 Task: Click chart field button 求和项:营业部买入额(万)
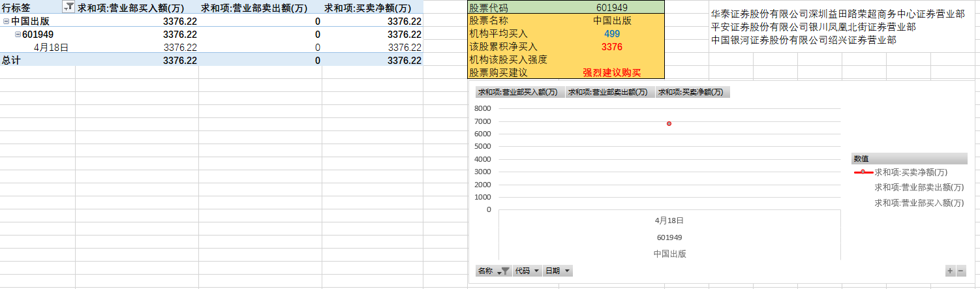520,93
